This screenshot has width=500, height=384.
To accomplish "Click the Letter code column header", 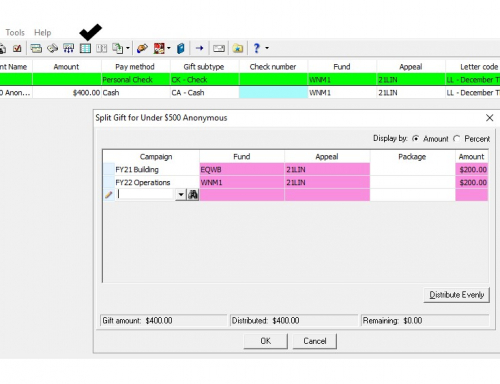I will 473,67.
